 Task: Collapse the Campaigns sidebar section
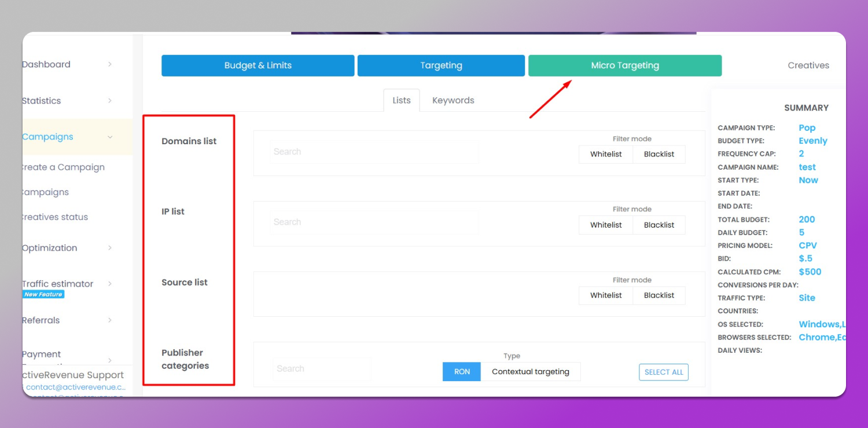click(x=110, y=137)
